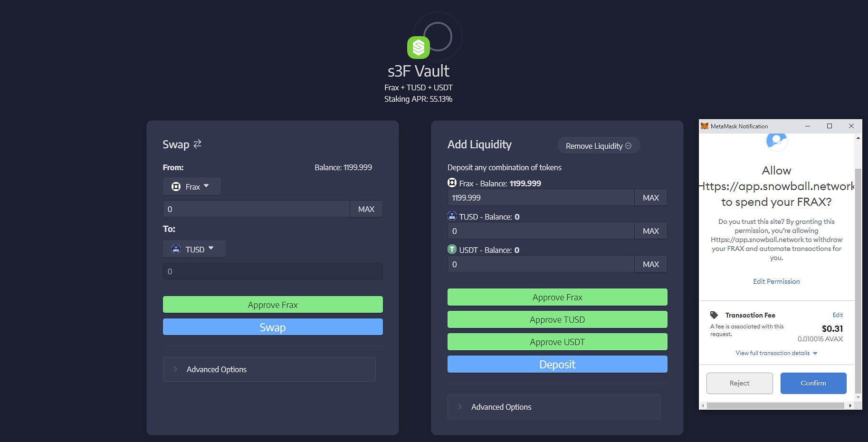The height and width of the screenshot is (442, 868).
Task: Click the transaction fee tag icon
Action: (x=714, y=315)
